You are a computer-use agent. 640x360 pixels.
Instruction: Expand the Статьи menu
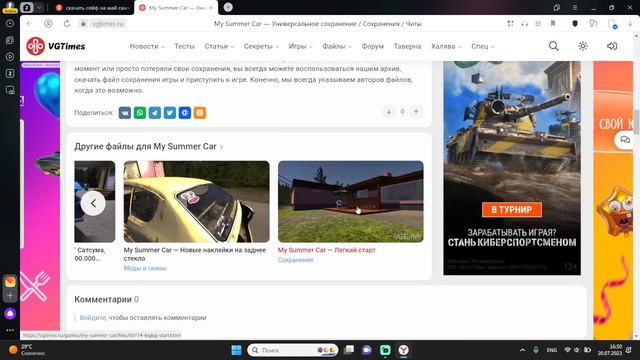(x=219, y=47)
